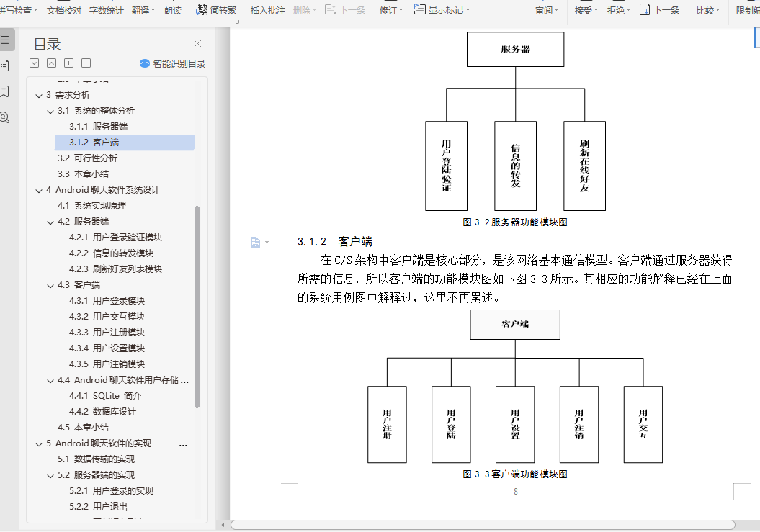Open the 翻译 translate dropdown
The image size is (760, 532).
pos(143,10)
